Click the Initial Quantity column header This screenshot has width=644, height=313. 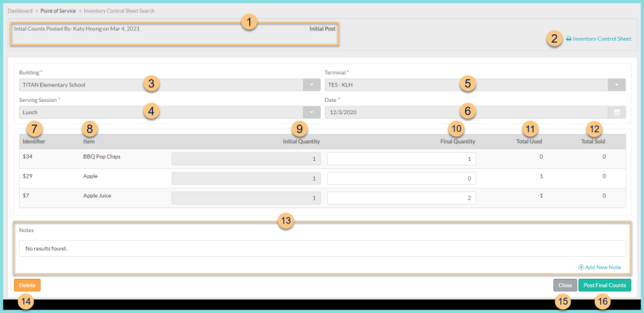point(302,141)
